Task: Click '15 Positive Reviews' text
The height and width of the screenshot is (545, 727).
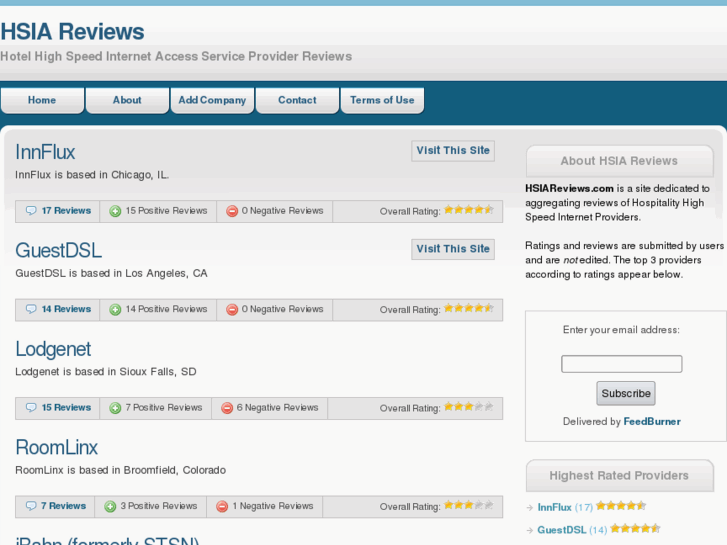Action: 166,211
